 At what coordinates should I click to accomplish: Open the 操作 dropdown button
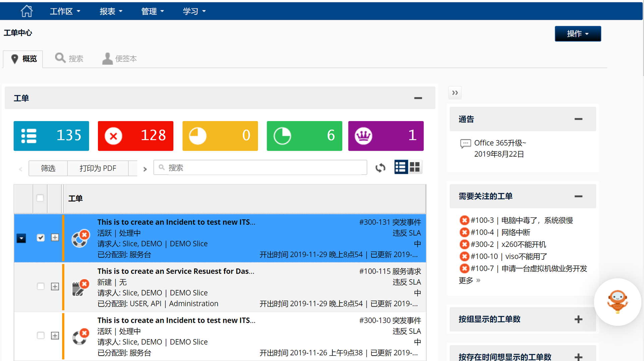578,34
